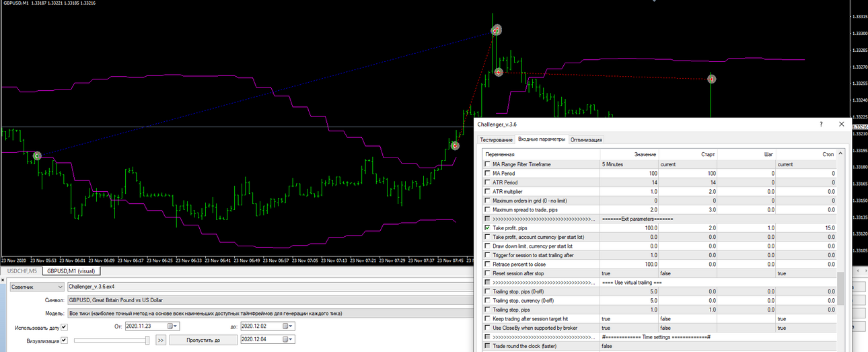Image resolution: width=868 pixels, height=352 pixels.
Task: Select the 5 Minutes value cell
Action: tap(629, 164)
